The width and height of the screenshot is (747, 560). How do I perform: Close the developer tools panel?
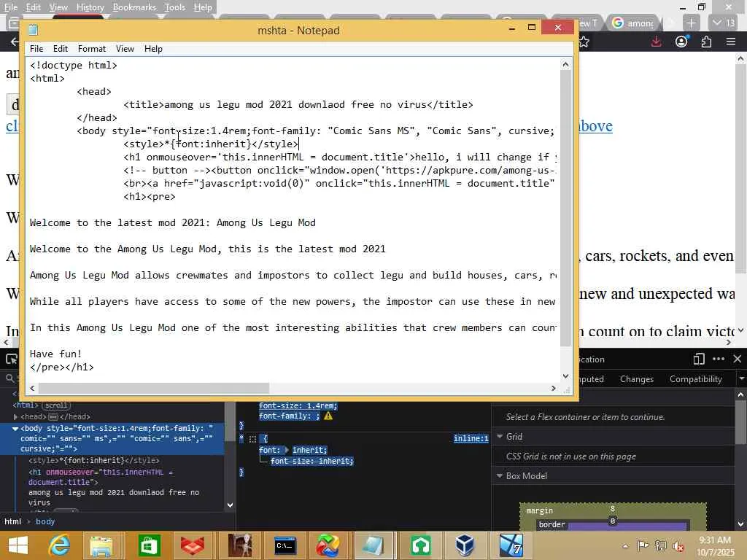point(738,359)
